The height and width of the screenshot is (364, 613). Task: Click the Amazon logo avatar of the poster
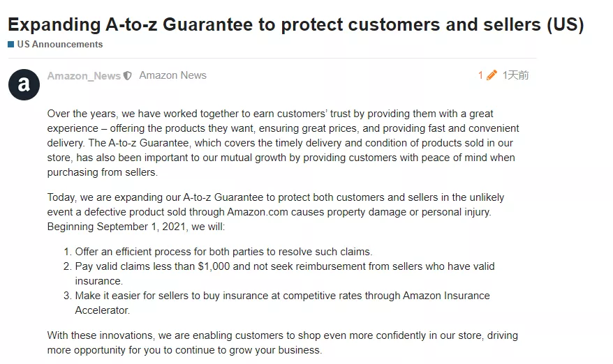pyautogui.click(x=24, y=85)
